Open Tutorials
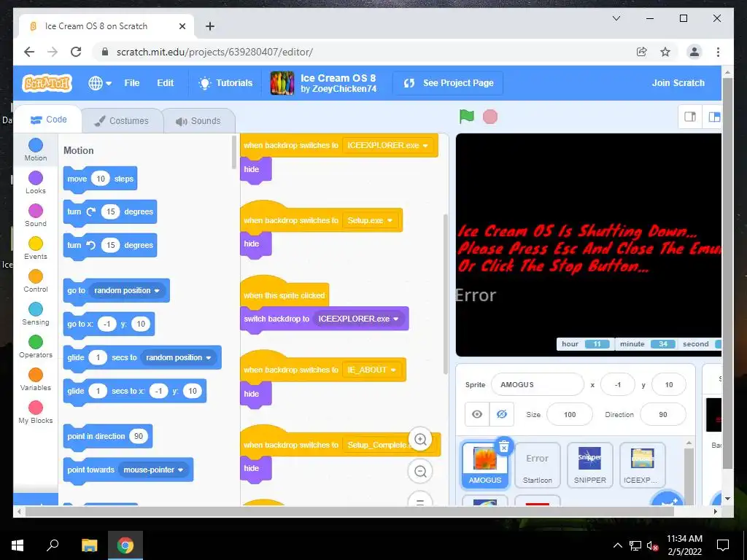 click(225, 83)
